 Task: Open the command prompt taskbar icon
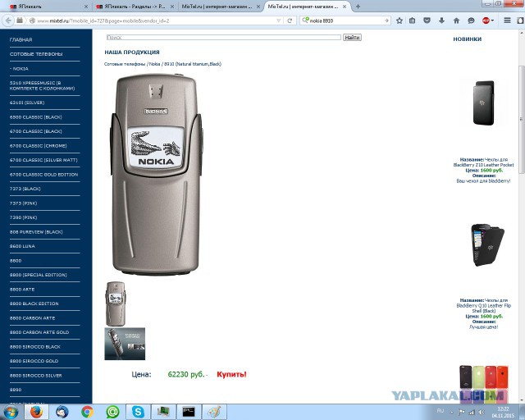(189, 412)
